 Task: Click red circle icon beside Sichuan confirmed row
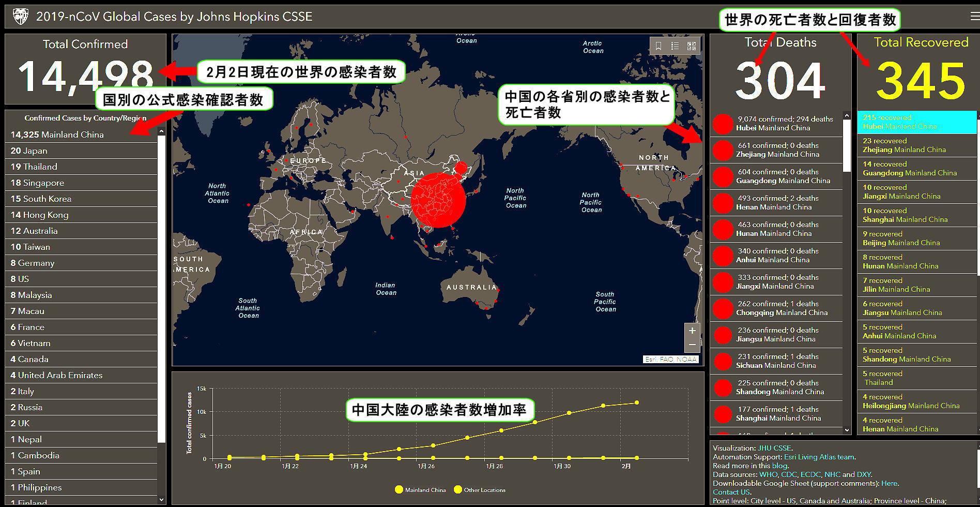[723, 361]
